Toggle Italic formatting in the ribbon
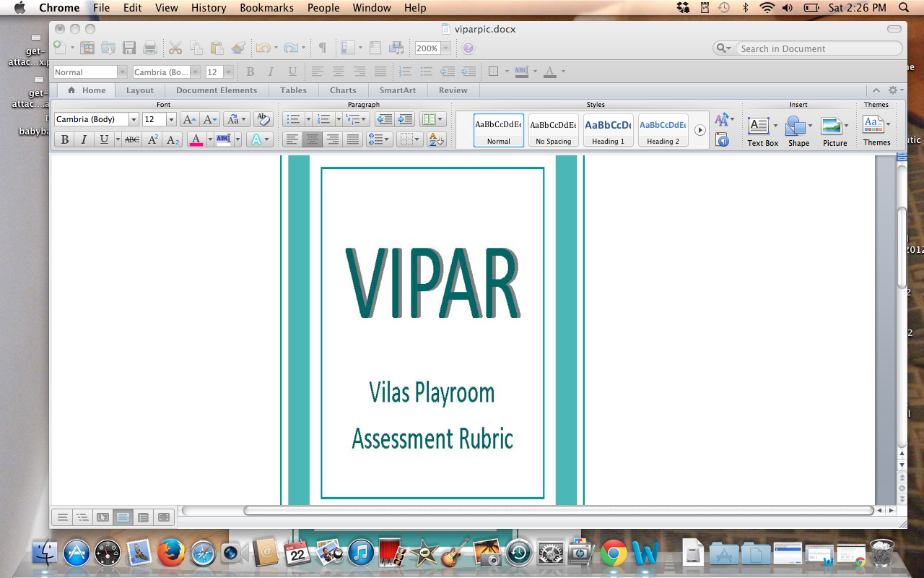924x578 pixels. (x=84, y=139)
